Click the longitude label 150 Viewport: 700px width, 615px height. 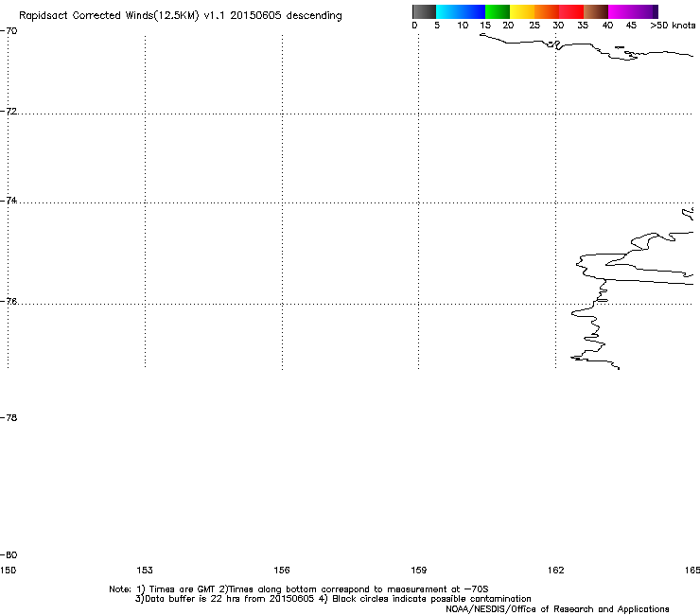[8, 570]
